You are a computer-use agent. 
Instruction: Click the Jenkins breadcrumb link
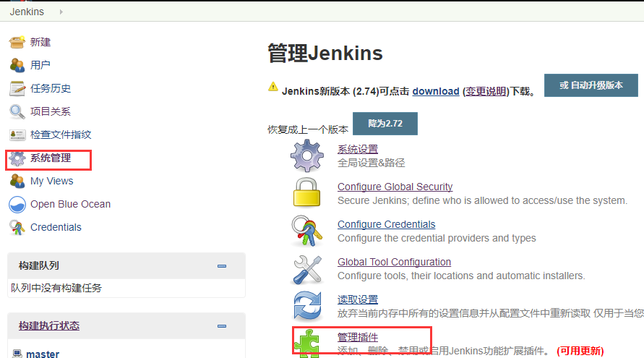(x=27, y=12)
